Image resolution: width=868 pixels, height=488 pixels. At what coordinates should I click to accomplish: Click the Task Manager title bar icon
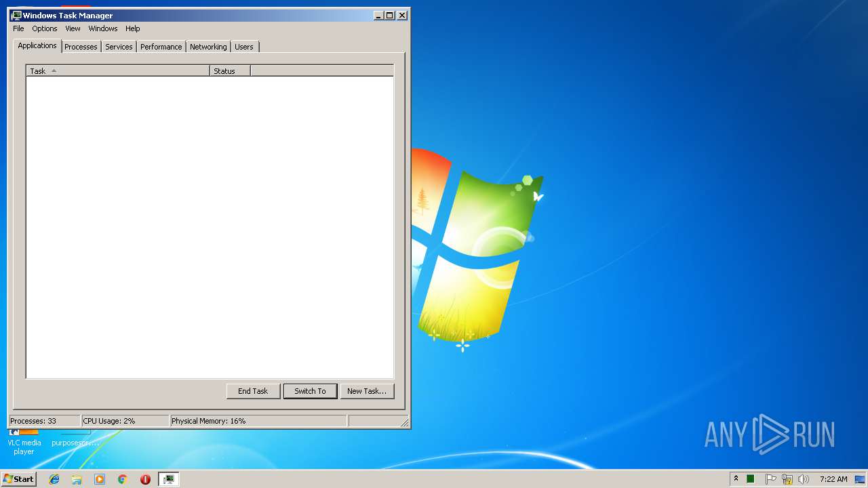(16, 15)
